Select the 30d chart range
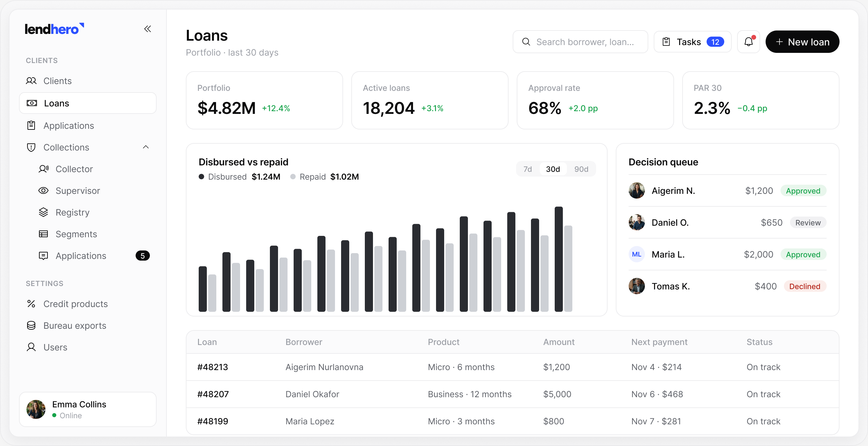Viewport: 868px width, 446px height. pos(553,169)
